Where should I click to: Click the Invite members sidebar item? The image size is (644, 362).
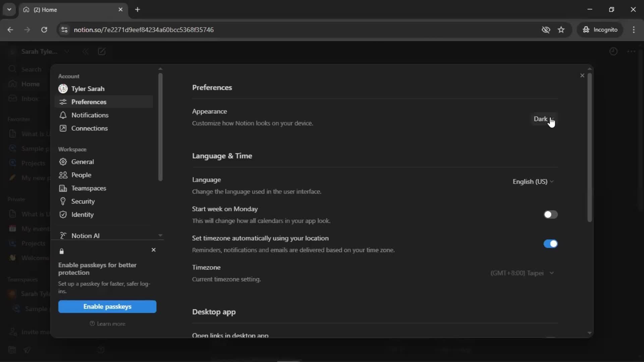[29, 332]
